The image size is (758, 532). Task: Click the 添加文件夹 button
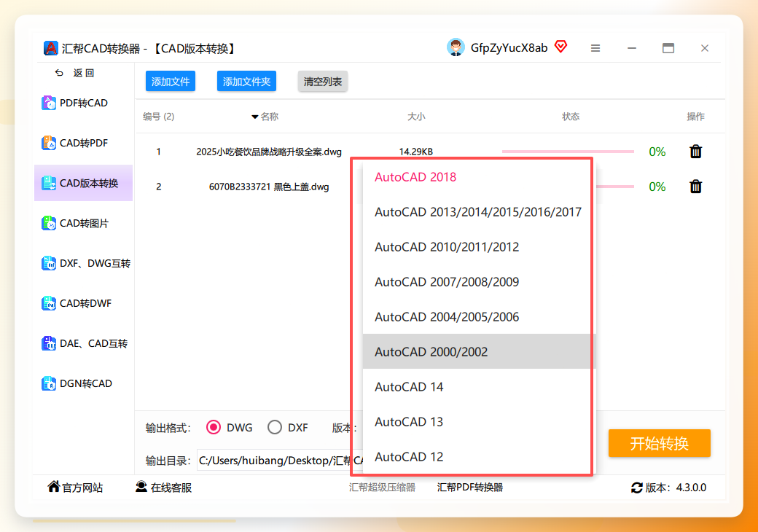click(x=246, y=81)
